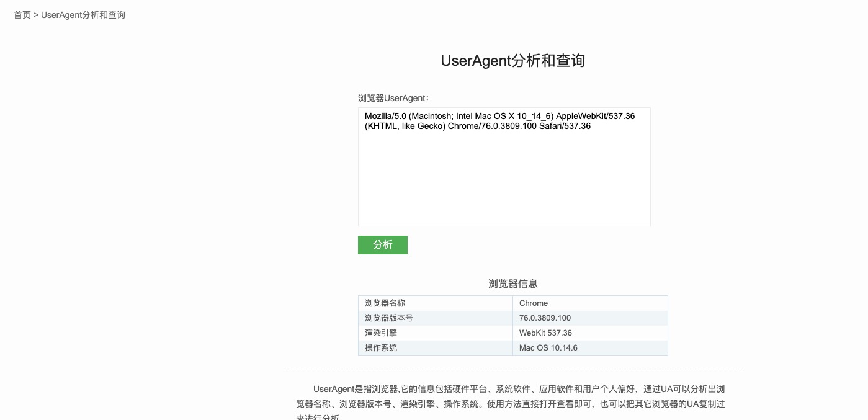Click the version number 76.0.3809.100 cell
The width and height of the screenshot is (868, 420).
coord(544,318)
